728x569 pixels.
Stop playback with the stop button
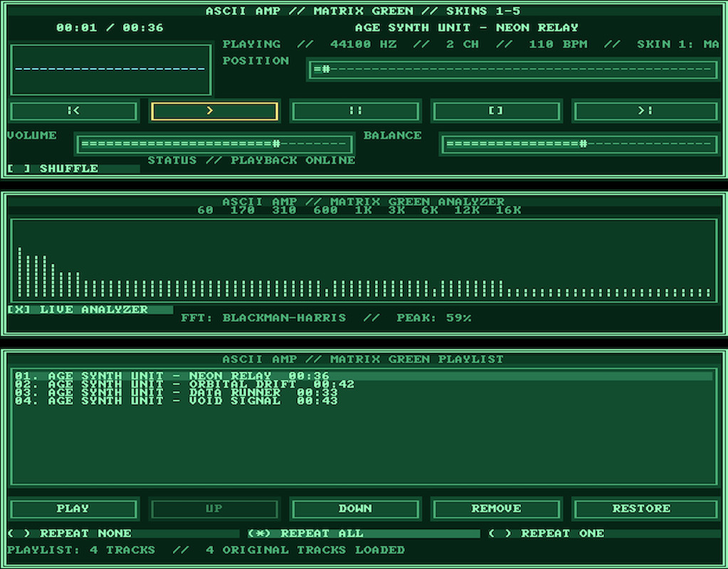[x=496, y=111]
